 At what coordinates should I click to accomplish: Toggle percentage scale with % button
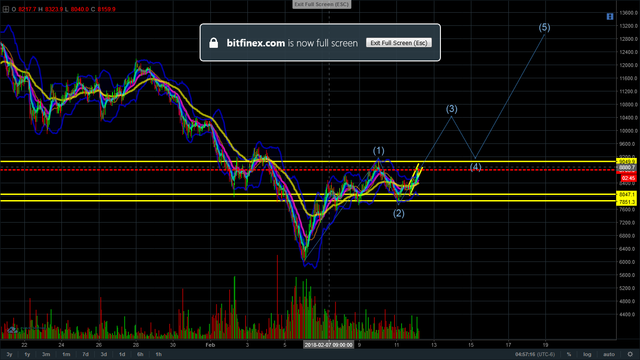pyautogui.click(x=569, y=354)
